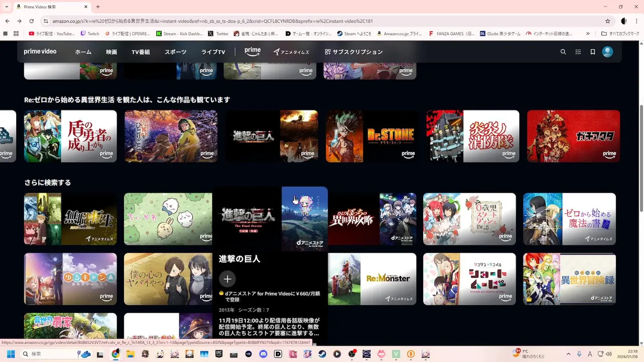This screenshot has height=362, width=644.
Task: Open the Chrome three-dot menu
Action: pyautogui.click(x=636, y=21)
